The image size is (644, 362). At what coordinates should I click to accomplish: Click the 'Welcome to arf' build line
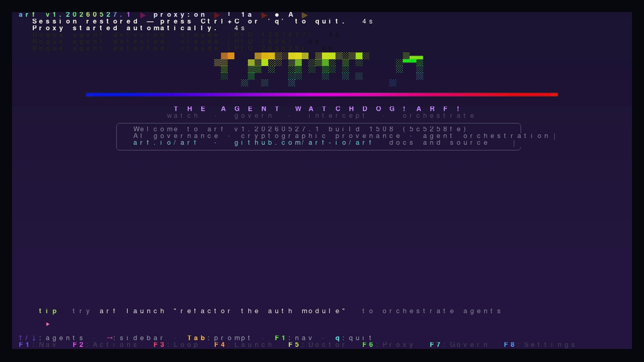pyautogui.click(x=300, y=129)
